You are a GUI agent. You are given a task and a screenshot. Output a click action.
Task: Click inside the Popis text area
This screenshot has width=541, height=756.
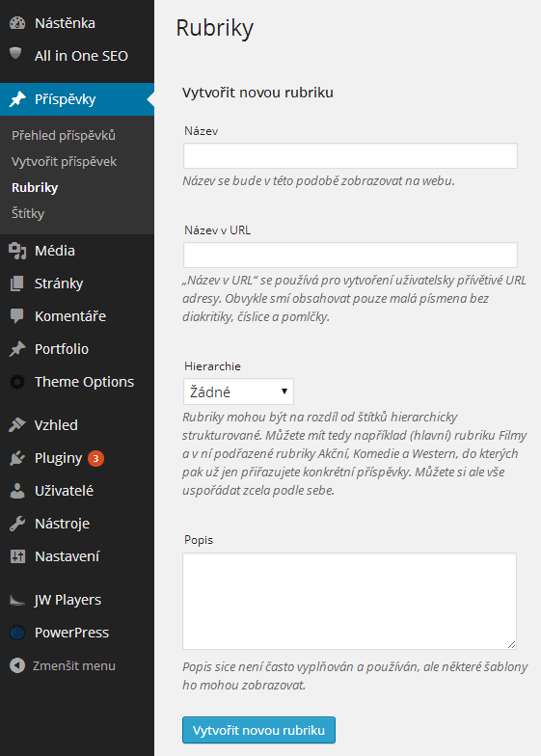[349, 602]
